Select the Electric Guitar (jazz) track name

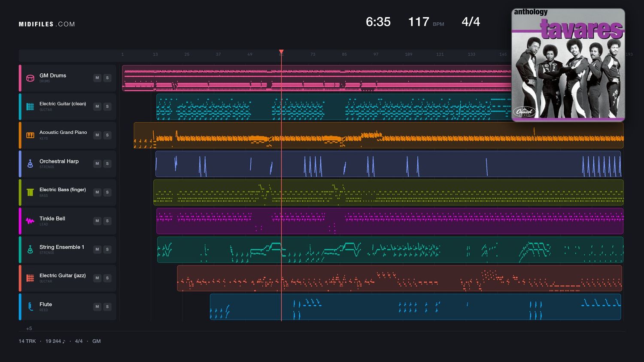pos(63,275)
